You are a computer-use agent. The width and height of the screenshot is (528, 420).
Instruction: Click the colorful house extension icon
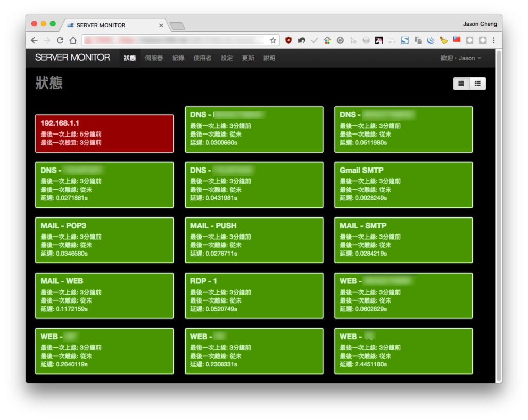pyautogui.click(x=327, y=40)
